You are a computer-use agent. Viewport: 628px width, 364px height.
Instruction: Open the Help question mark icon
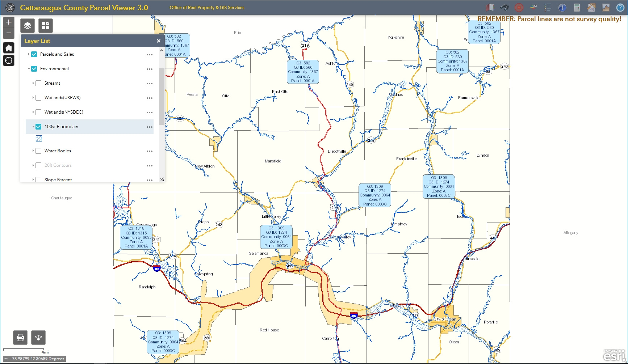(621, 8)
